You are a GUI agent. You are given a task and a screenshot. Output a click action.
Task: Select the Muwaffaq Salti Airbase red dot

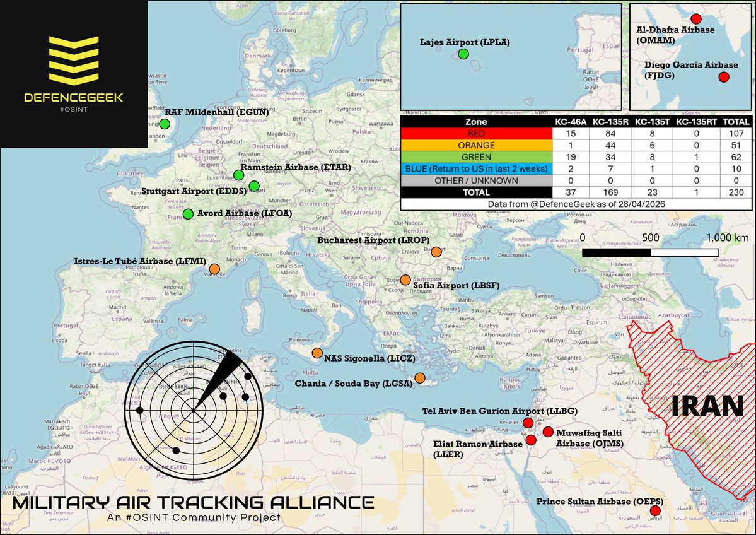tap(548, 432)
